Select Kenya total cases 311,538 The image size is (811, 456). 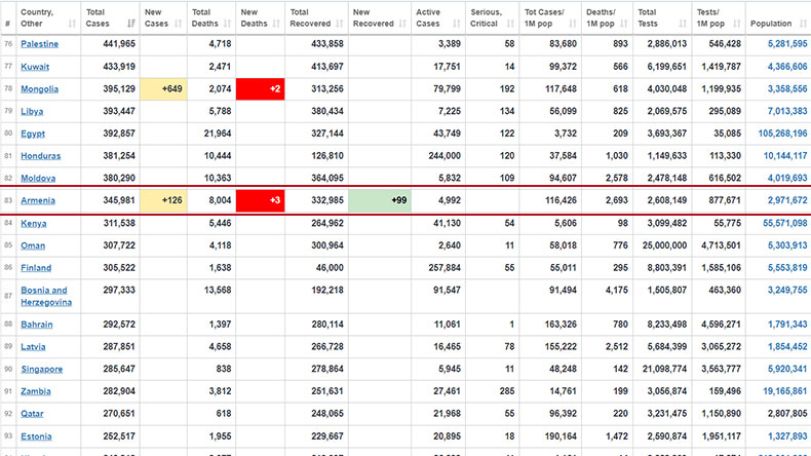coord(119,223)
